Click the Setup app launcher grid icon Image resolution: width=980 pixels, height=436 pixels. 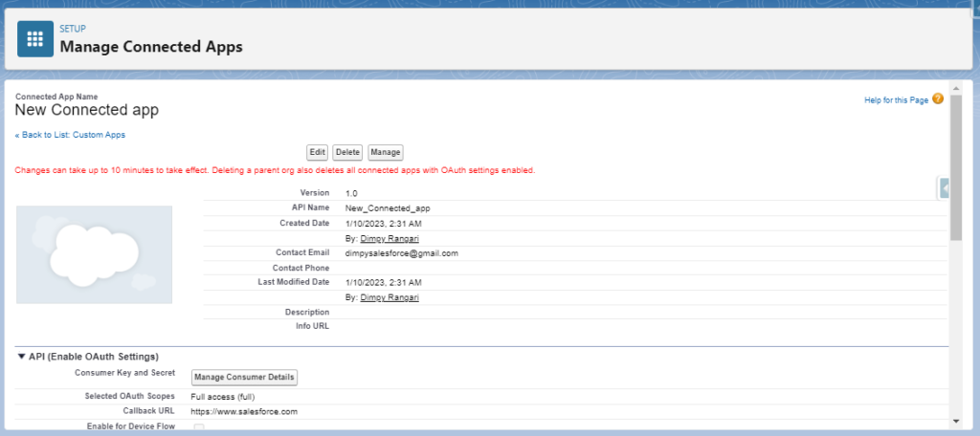pyautogui.click(x=36, y=39)
